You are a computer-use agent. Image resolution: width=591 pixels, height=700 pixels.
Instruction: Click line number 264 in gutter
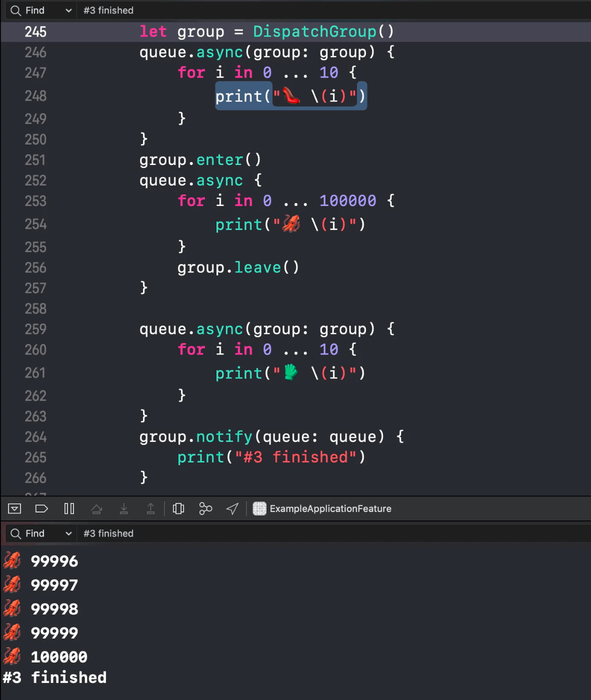pyautogui.click(x=35, y=437)
